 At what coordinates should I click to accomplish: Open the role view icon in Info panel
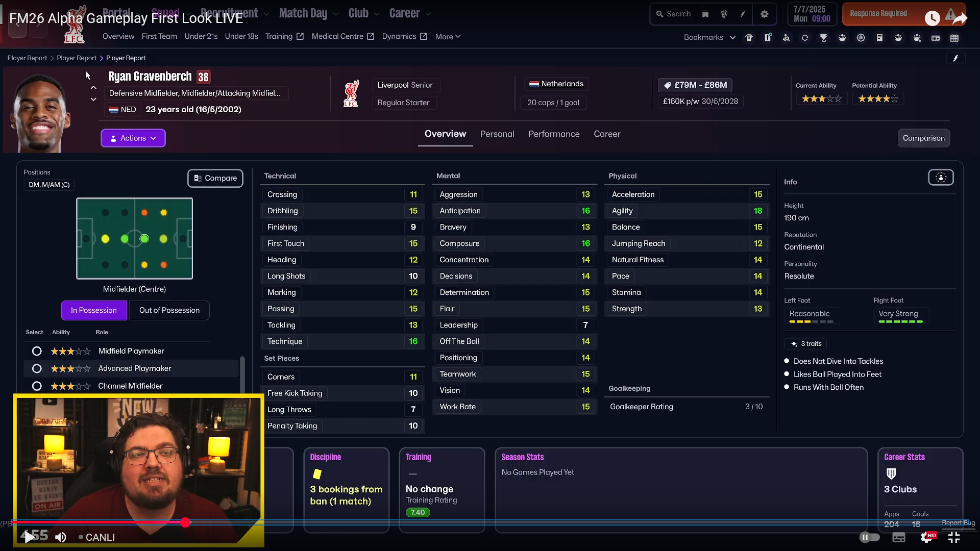coord(941,178)
